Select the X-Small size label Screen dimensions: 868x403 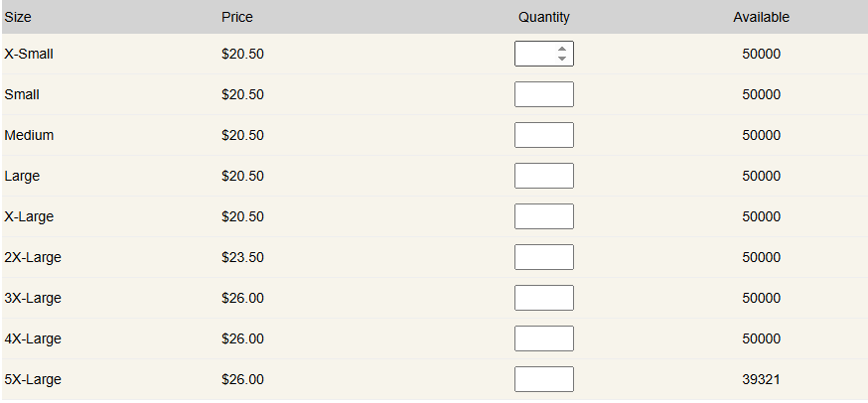(x=29, y=54)
